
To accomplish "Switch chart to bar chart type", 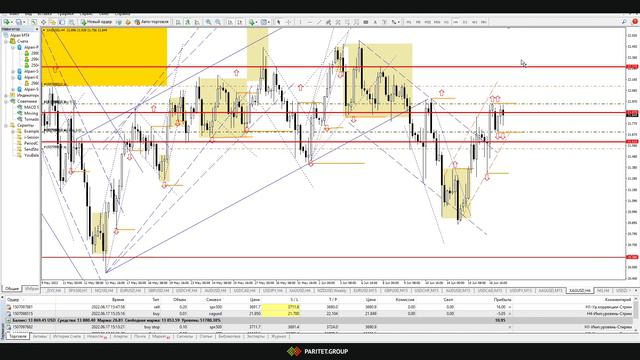I will click(x=178, y=22).
